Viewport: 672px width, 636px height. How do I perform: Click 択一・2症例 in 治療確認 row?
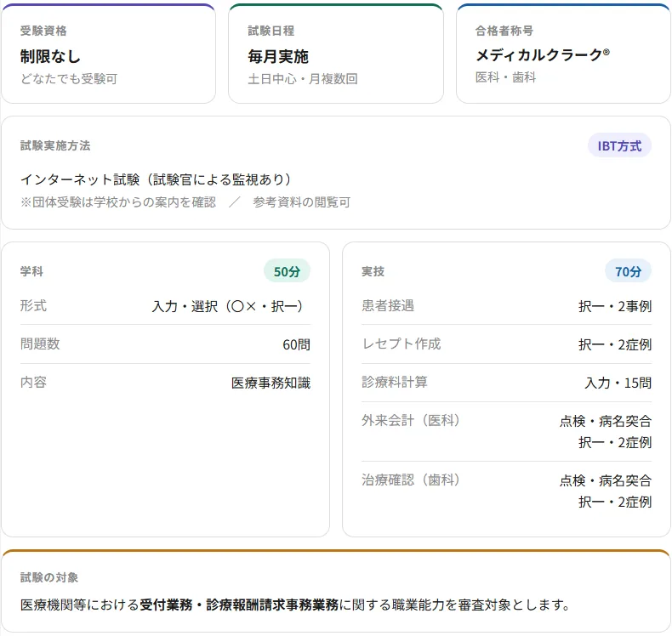point(614,502)
